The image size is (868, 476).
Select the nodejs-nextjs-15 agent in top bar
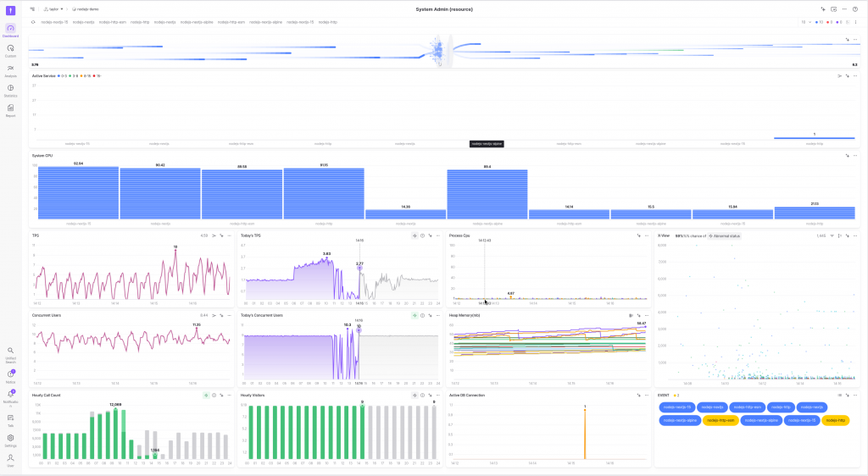point(54,22)
